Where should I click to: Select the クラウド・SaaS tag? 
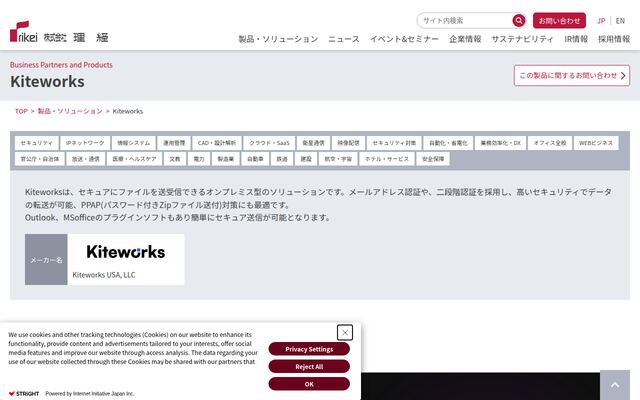269,143
